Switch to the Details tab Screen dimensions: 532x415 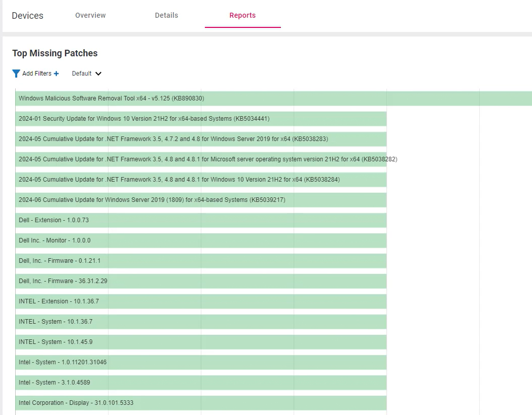click(166, 15)
